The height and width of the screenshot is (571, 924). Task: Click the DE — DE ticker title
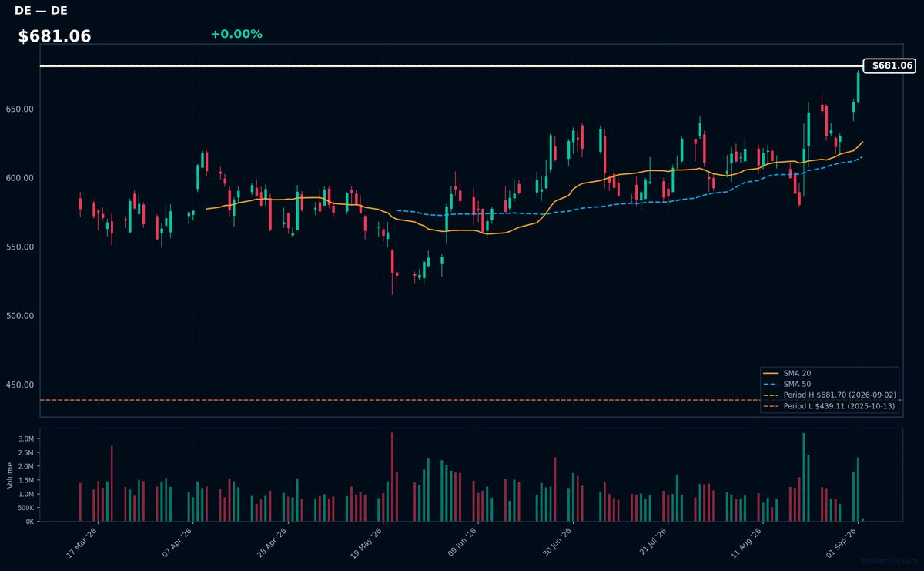coord(40,11)
